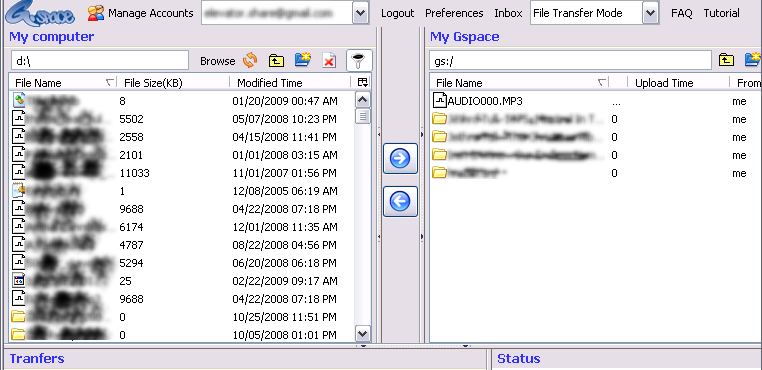The height and width of the screenshot is (370, 762).
Task: Click the File Size(KB) column header
Action: [x=173, y=83]
